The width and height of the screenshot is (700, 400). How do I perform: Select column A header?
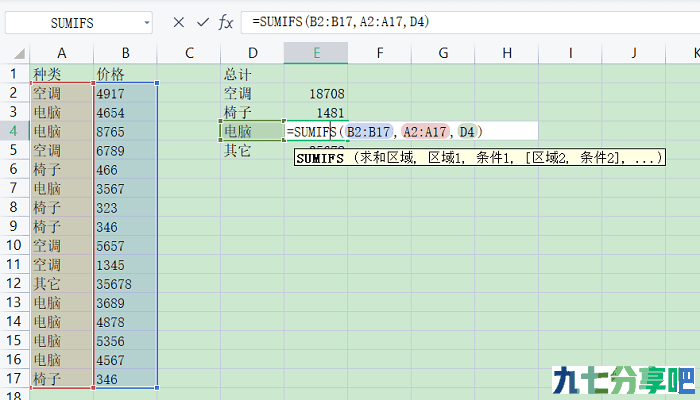tap(62, 53)
